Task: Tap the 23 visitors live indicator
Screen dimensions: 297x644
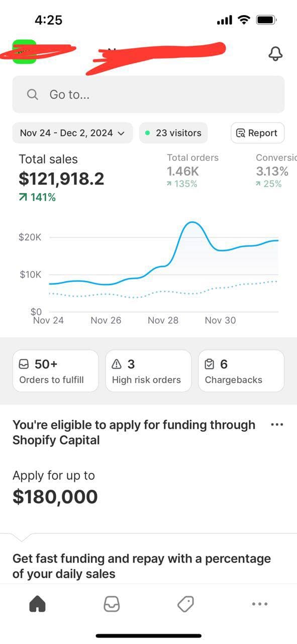Action: [x=173, y=133]
